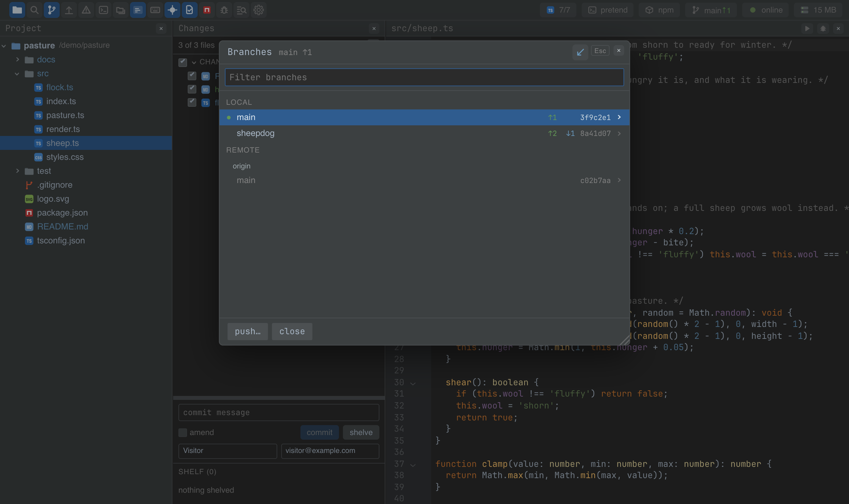This screenshot has width=849, height=504.
Task: Toggle the amend checkbox
Action: click(183, 432)
